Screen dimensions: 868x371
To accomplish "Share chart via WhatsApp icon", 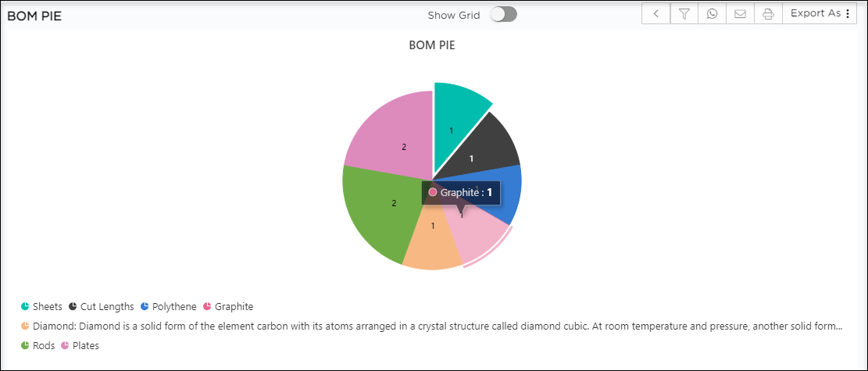I will click(712, 13).
